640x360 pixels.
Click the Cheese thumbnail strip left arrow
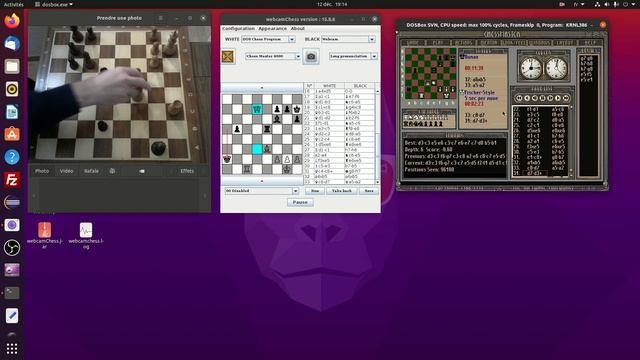[x=34, y=196]
